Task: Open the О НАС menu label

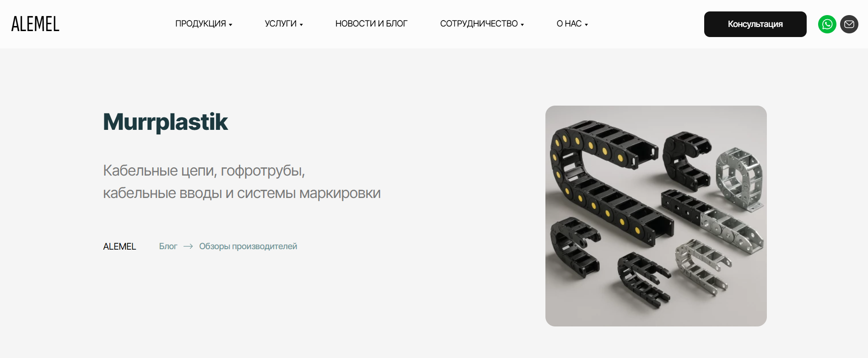Action: 569,24
